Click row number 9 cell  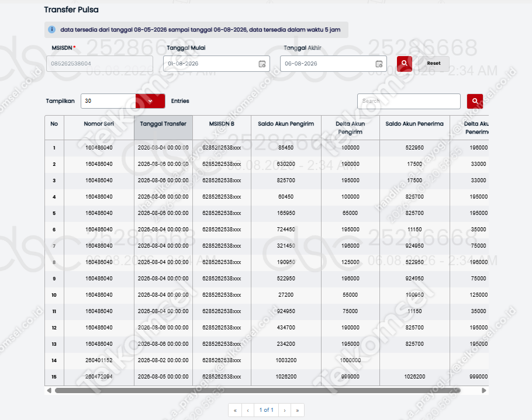click(x=54, y=279)
